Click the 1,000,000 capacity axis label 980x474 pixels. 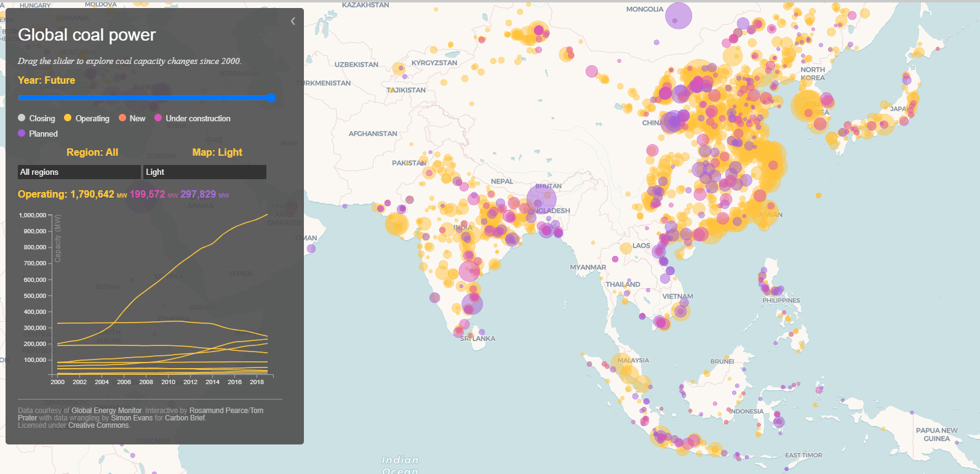[33, 215]
